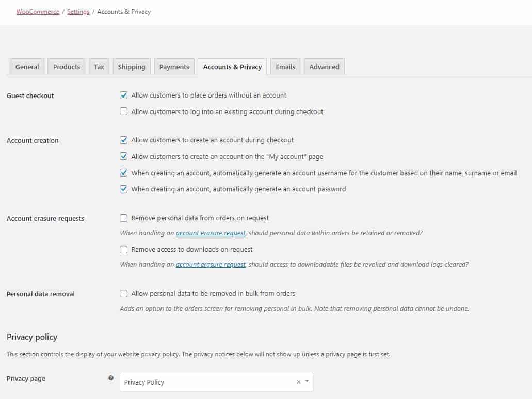Viewport: 532px width, 399px height.
Task: Go to the Shipping tab
Action: 132,67
